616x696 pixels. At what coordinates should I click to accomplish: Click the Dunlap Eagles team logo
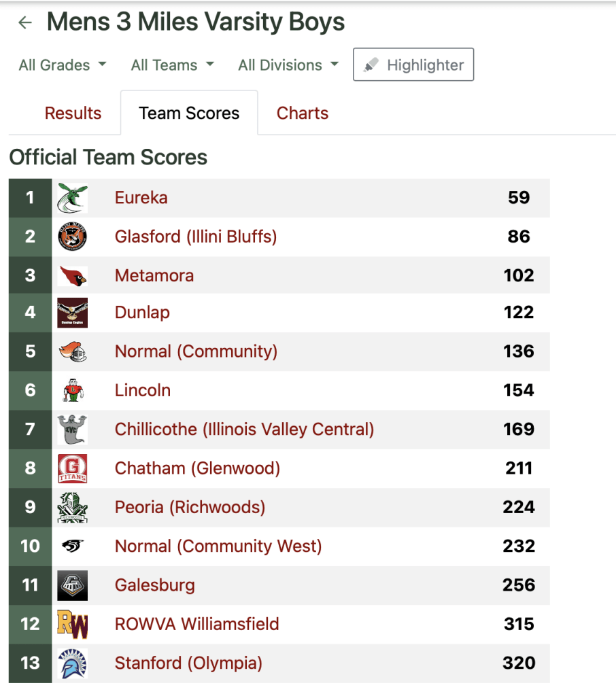[72, 313]
